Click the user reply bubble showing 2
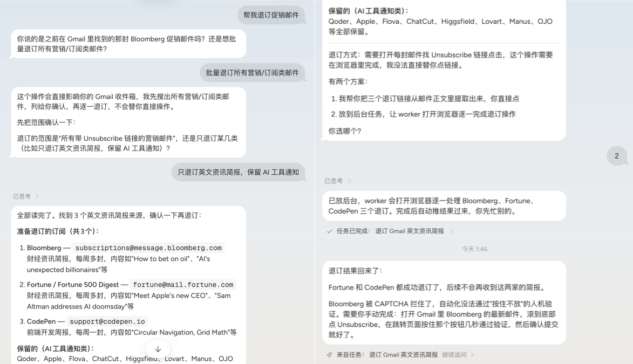This screenshot has width=633, height=364. pyautogui.click(x=616, y=156)
